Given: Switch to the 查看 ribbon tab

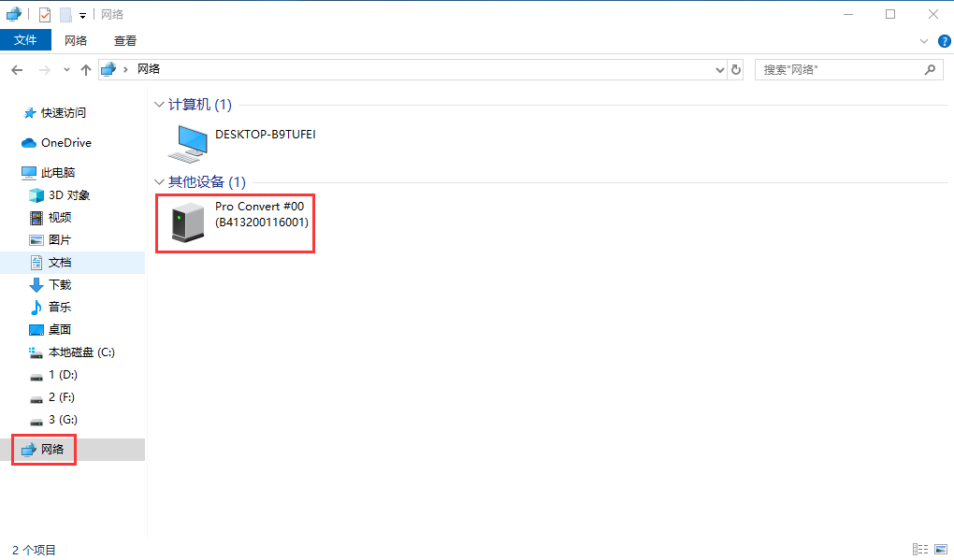Looking at the screenshot, I should pos(125,40).
